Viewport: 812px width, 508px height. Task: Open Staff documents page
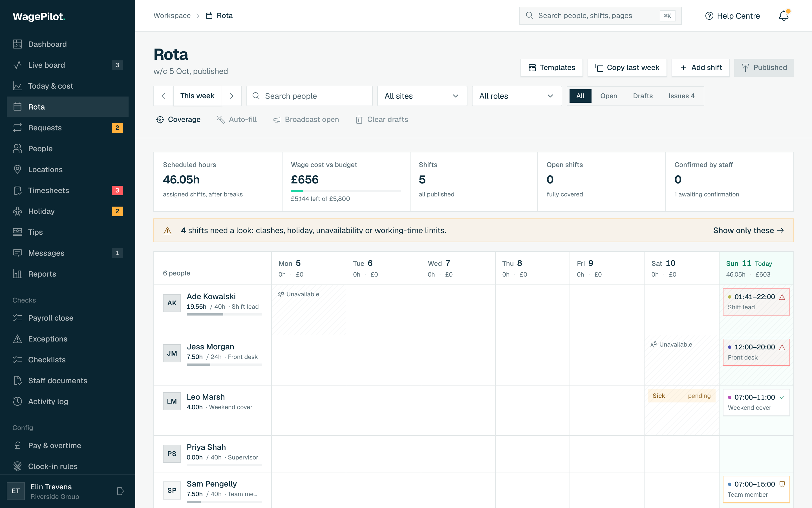coord(67,381)
